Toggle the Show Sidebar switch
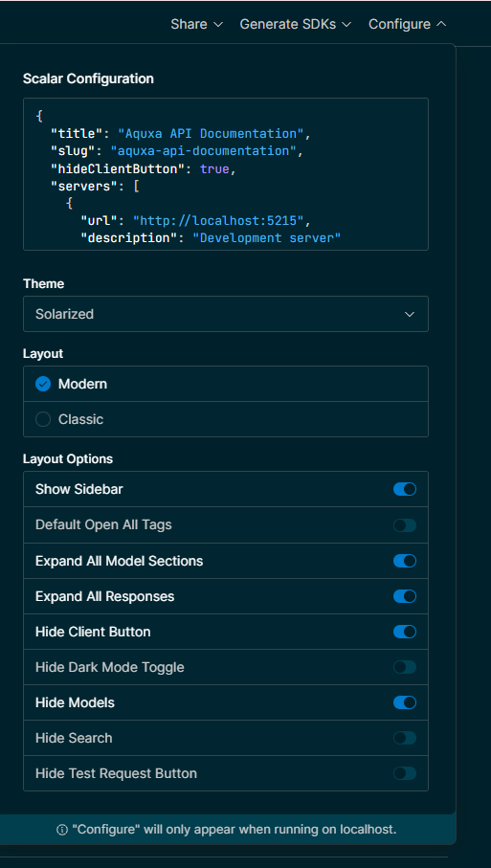The height and width of the screenshot is (868, 491). (x=405, y=489)
